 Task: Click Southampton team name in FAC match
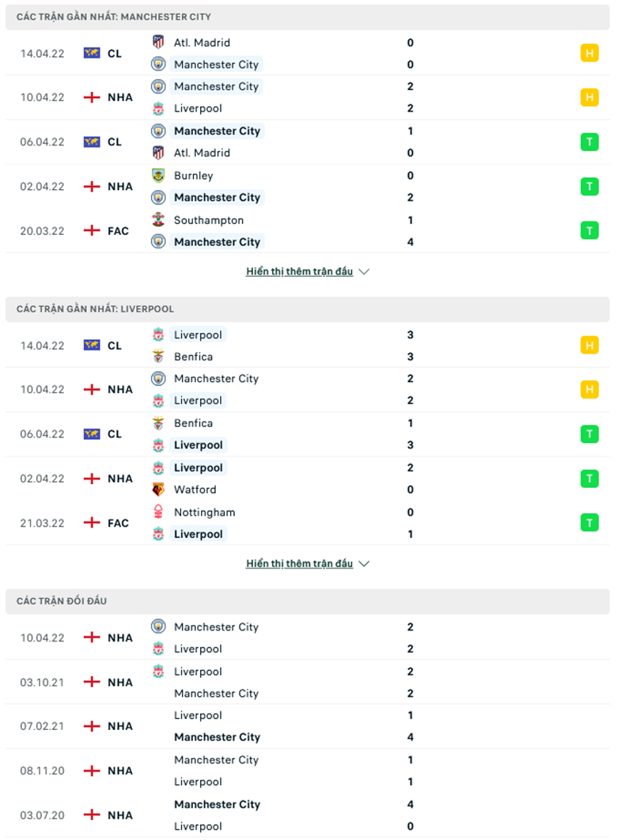[x=208, y=220]
